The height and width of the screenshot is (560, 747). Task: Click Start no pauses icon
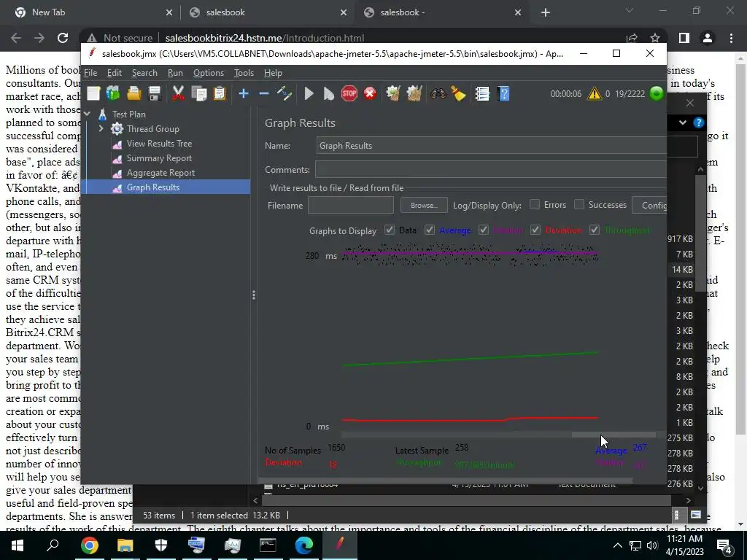[329, 94]
